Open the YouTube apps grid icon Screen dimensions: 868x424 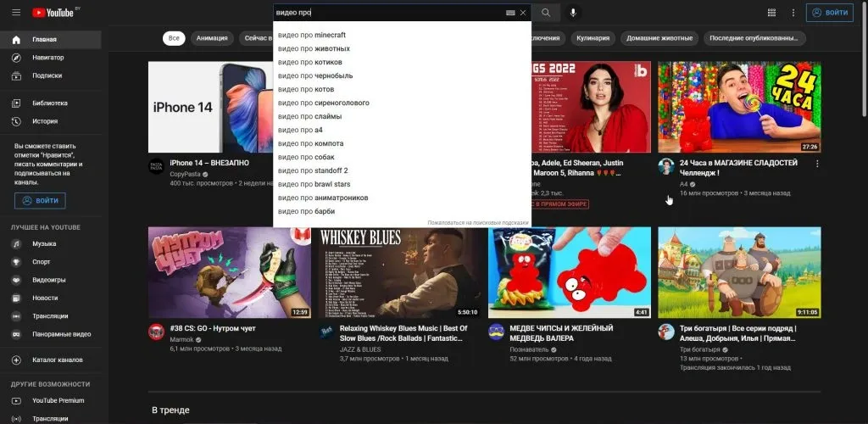pos(771,12)
